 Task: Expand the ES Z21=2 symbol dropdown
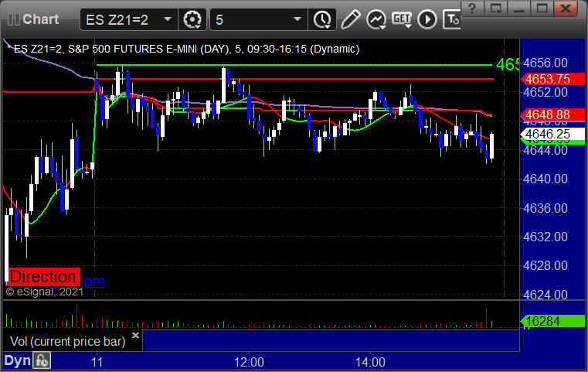click(x=168, y=19)
